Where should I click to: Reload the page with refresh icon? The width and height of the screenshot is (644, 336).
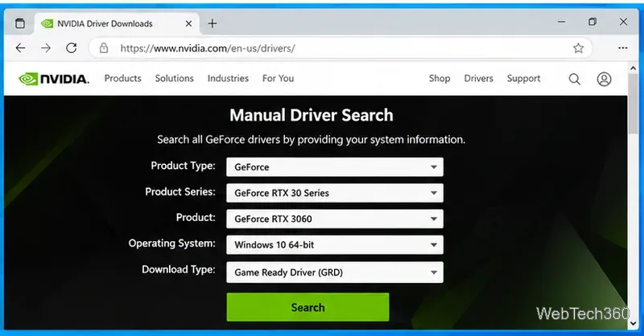(72, 48)
